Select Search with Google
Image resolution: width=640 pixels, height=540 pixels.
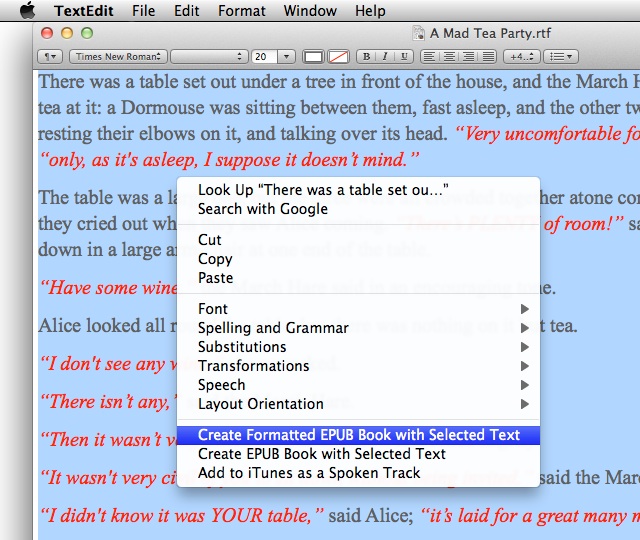[358, 209]
